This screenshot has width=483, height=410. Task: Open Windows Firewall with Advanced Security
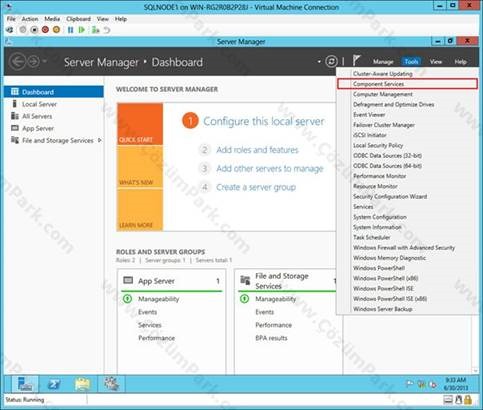[x=407, y=248]
